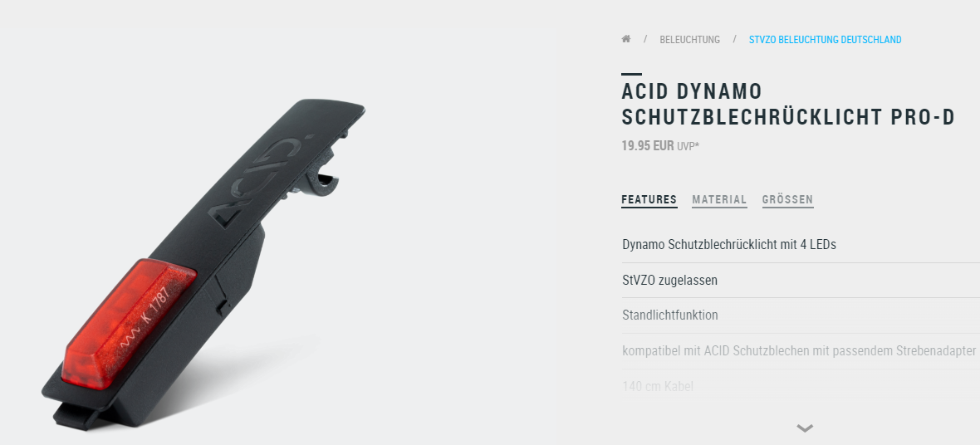Select the 'mit 4 LEDs' feature row
The height and width of the screenshot is (445, 980).
pos(801,244)
